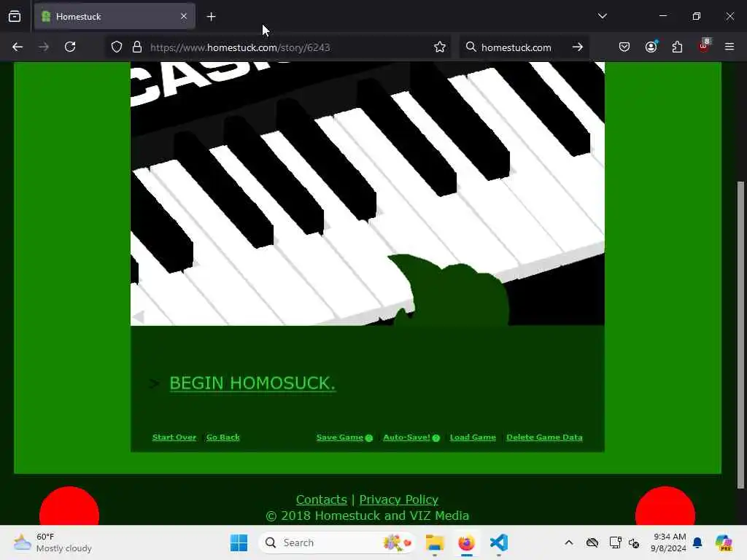
Task: Open Visual Studio Code from taskbar
Action: click(499, 542)
